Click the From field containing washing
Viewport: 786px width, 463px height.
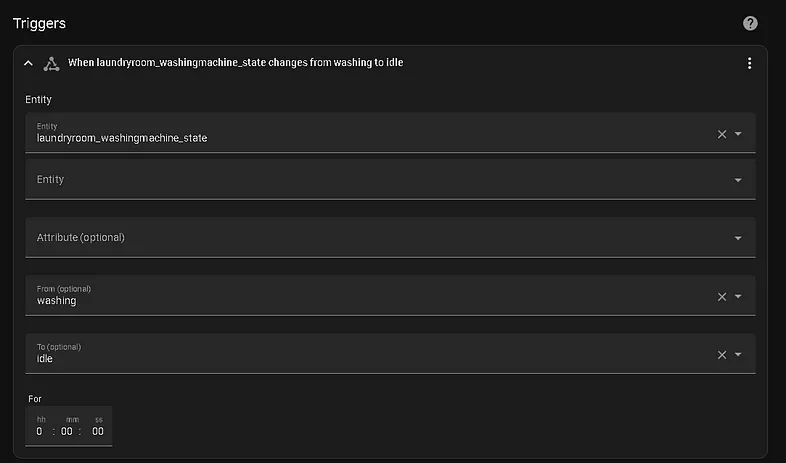click(x=390, y=296)
